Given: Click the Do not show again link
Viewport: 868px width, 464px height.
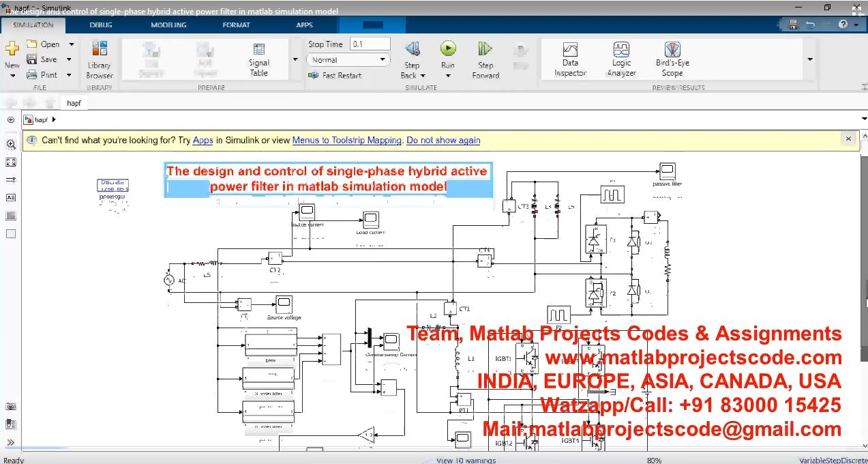Looking at the screenshot, I should point(443,141).
